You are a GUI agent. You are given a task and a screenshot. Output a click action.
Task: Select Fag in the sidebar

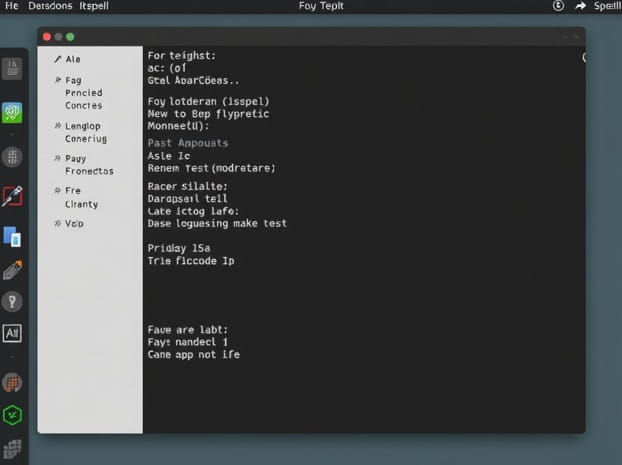tap(73, 80)
